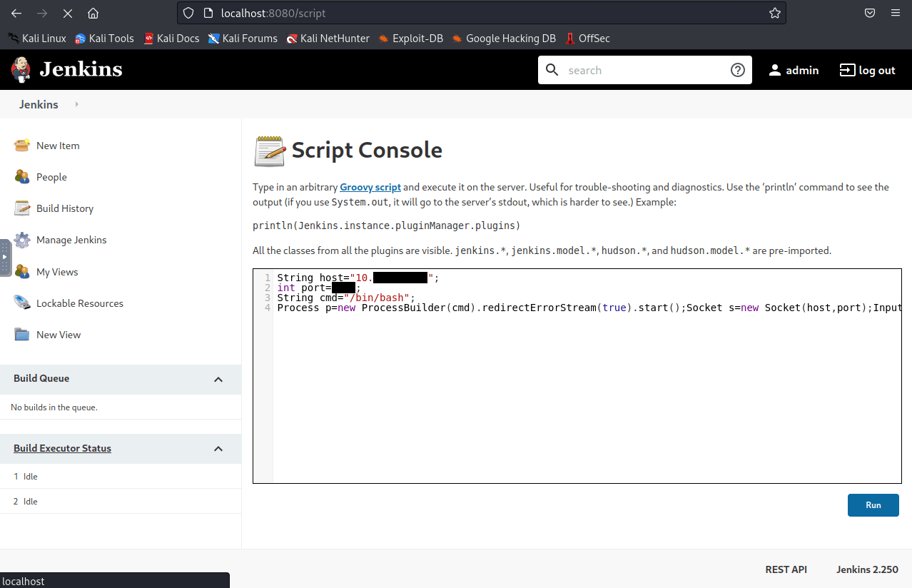
Task: Open Kali Tools bookmark
Action: (104, 39)
